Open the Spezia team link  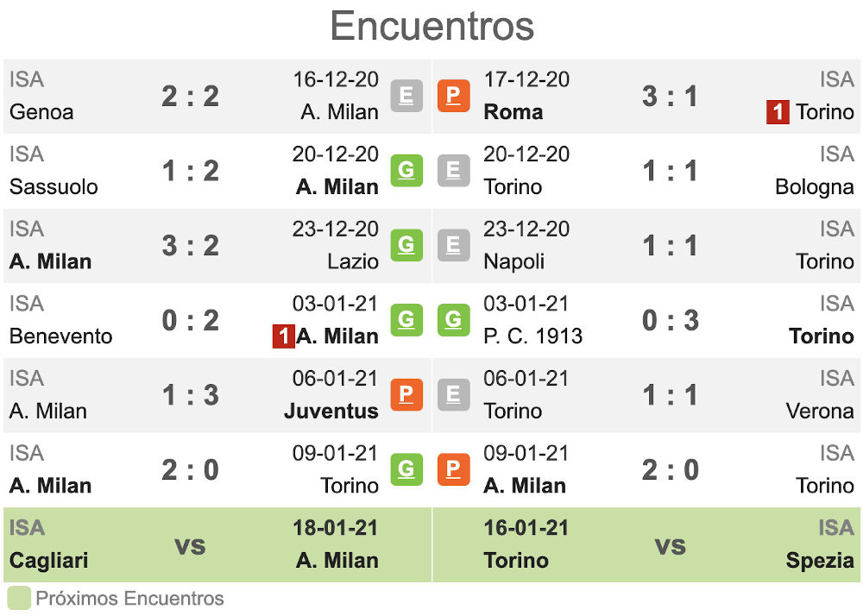point(820,561)
